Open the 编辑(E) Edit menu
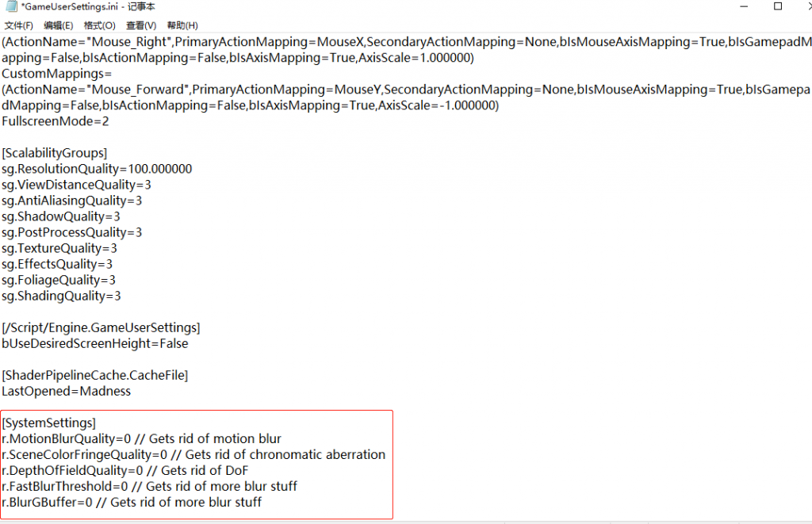 tap(58, 25)
